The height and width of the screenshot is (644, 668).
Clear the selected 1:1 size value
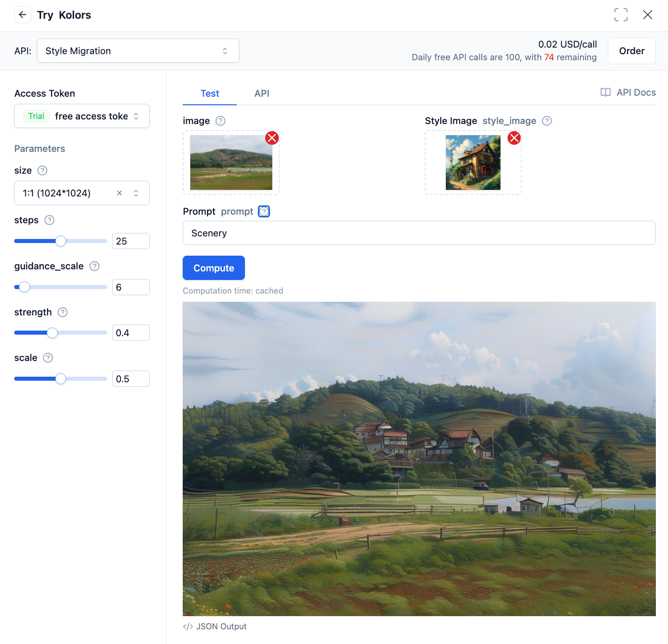click(x=119, y=193)
